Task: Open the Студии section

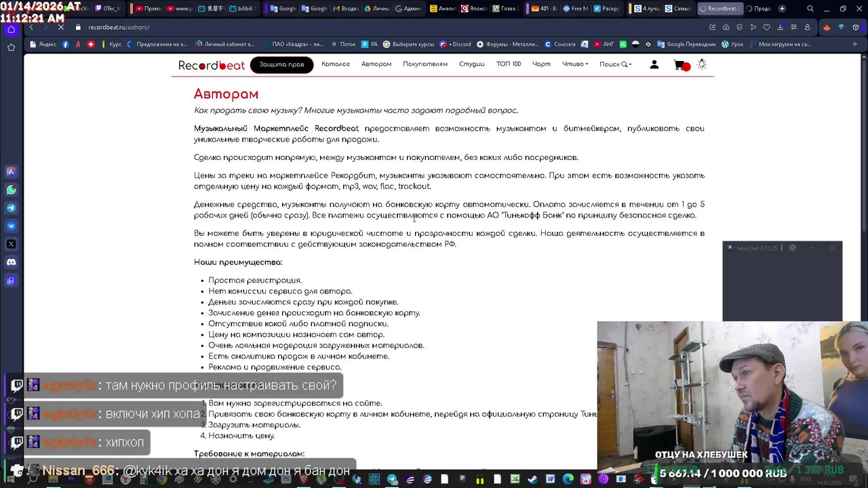Action: pos(471,64)
